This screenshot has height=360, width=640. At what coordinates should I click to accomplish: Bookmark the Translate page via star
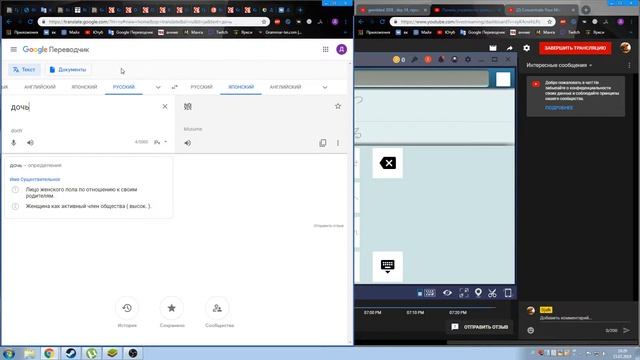(264, 22)
